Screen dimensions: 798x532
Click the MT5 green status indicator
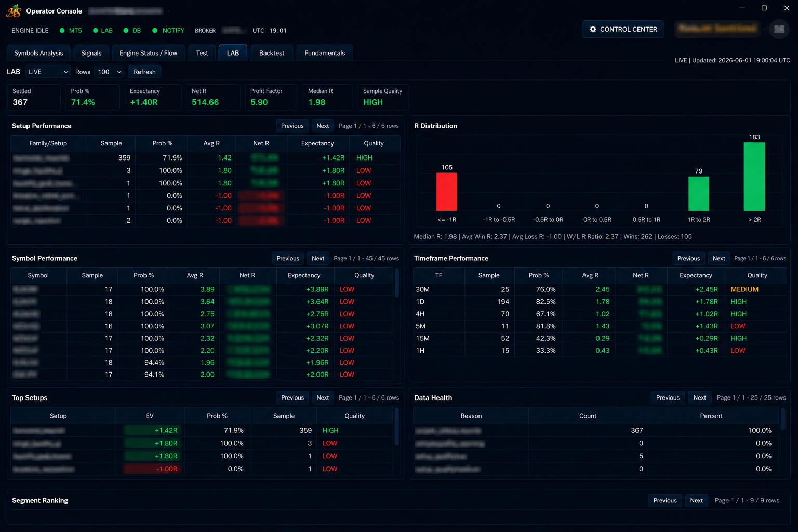62,31
